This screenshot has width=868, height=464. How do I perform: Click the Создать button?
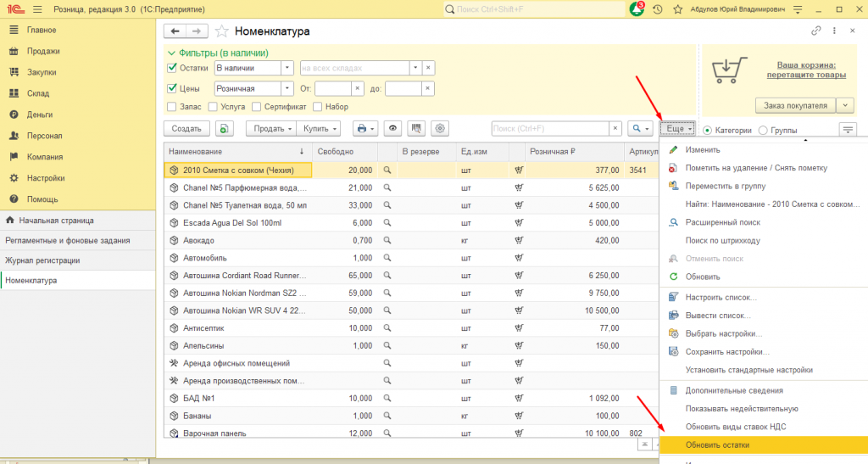pos(186,128)
